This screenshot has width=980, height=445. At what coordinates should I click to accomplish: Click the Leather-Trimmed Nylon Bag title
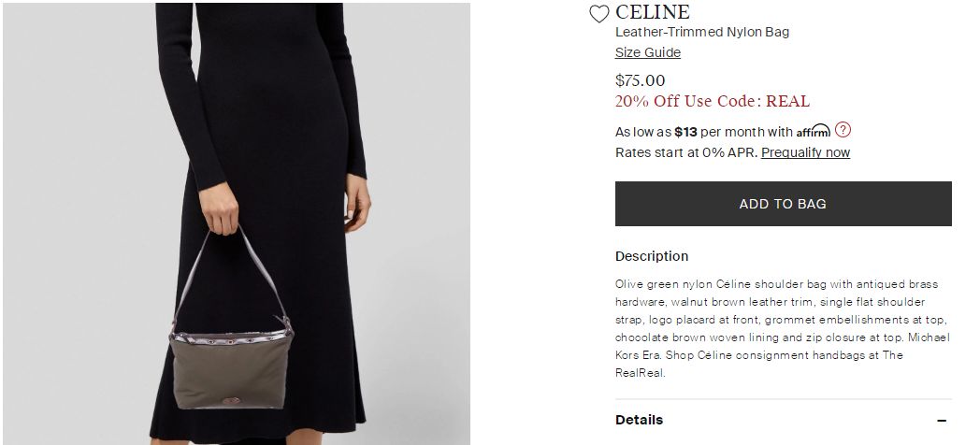click(701, 32)
